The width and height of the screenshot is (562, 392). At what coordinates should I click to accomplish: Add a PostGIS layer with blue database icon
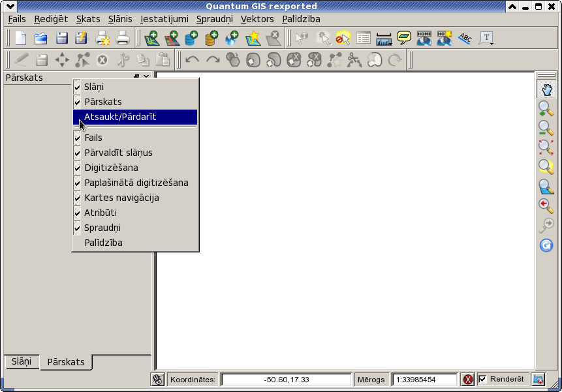pyautogui.click(x=192, y=38)
